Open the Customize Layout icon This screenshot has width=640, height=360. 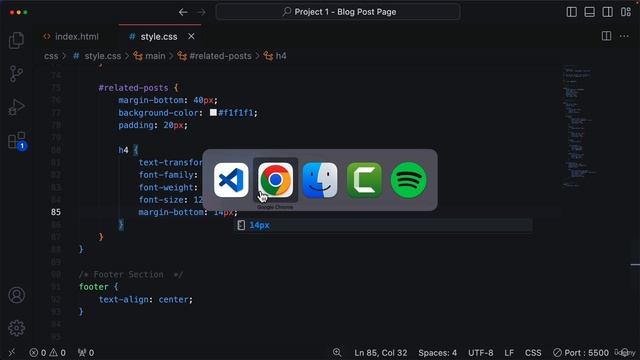pyautogui.click(x=626, y=12)
